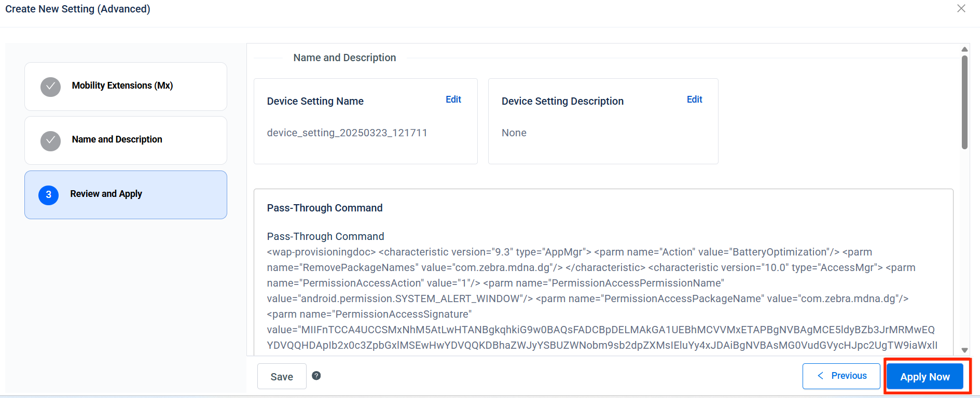Screen dimensions: 980x398
Task: Open the Mobility Extensions (Mx) step
Action: 122,86
